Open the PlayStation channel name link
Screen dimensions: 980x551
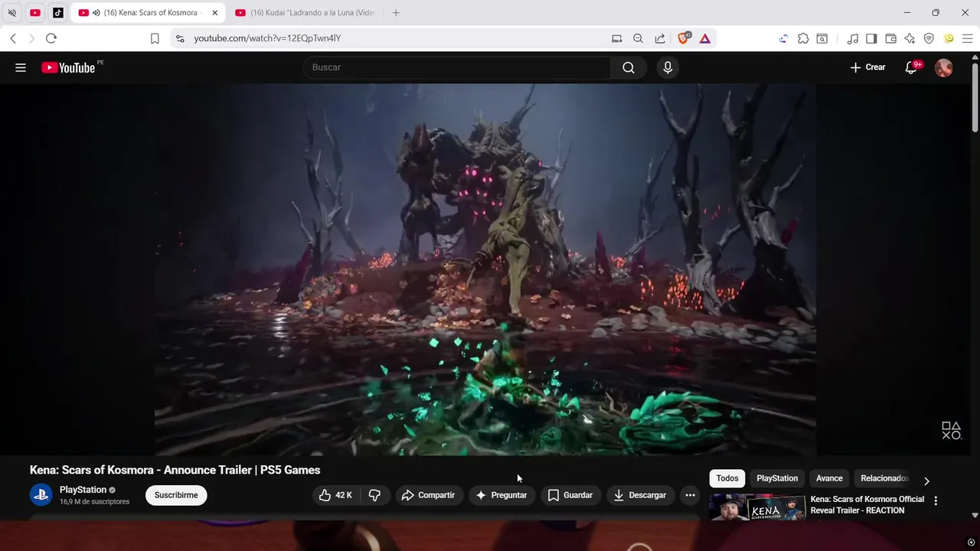coord(83,490)
